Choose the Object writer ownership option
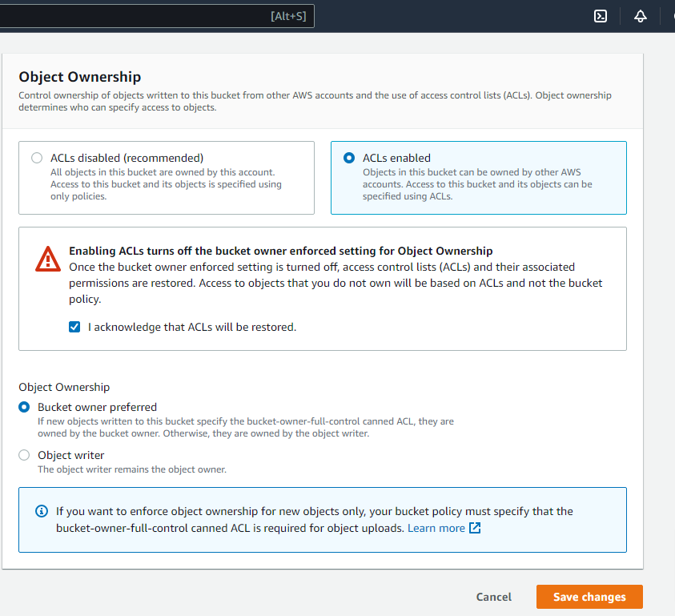Screen dimensions: 675x616 click(x=24, y=455)
